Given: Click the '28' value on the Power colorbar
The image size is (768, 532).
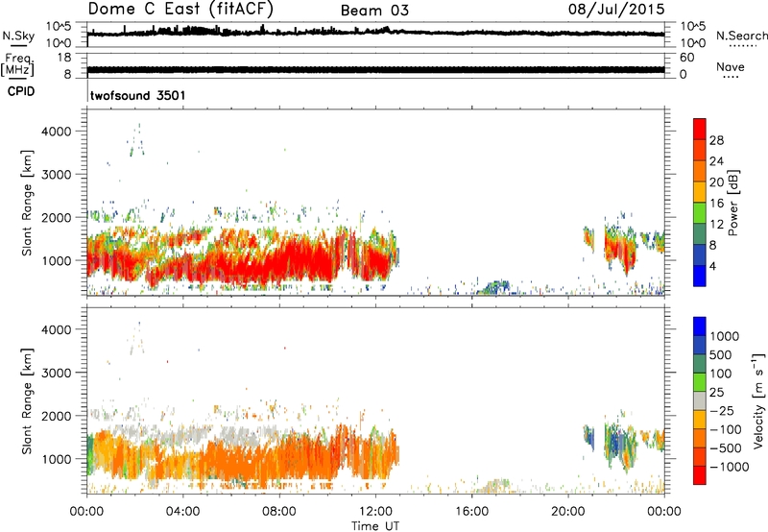Looking at the screenshot, I should click(x=716, y=140).
